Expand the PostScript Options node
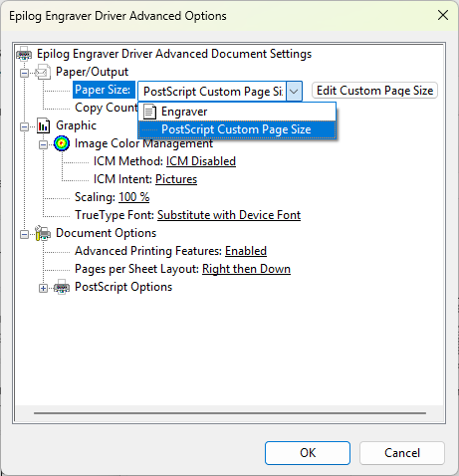The image size is (459, 476). click(43, 288)
